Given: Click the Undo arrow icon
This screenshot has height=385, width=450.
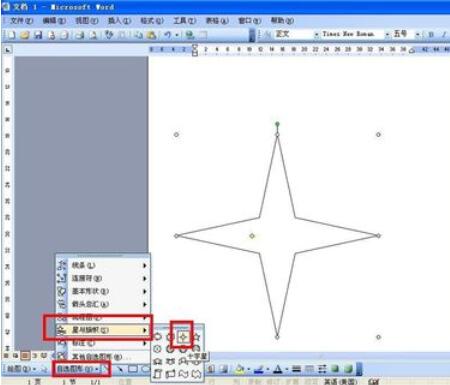Looking at the screenshot, I should click(168, 35).
